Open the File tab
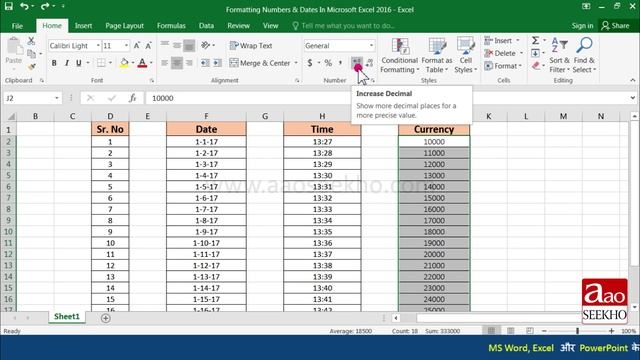Viewport: 640px width, 360px height. click(17, 26)
